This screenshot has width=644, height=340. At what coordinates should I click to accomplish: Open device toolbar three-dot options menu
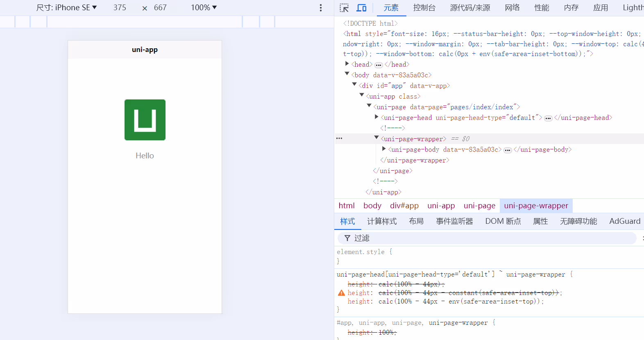(321, 8)
